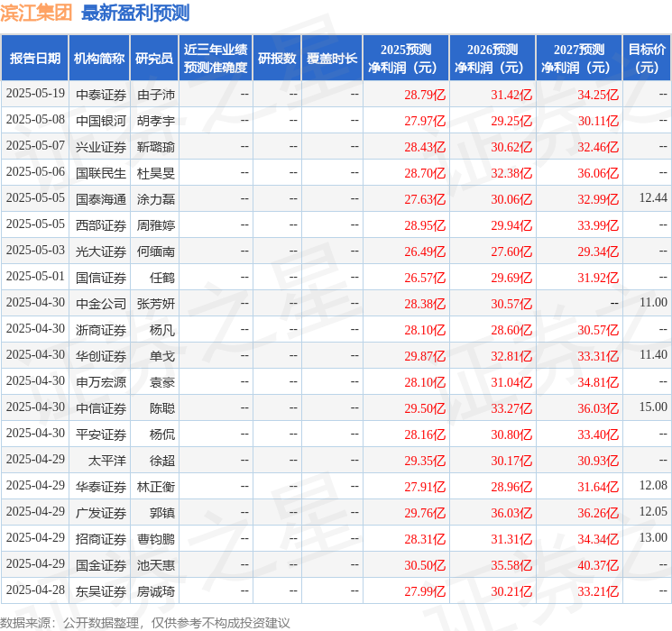Viewport: 672px width, 631px height.
Task: Select the 中国银河 institution cell
Action: click(100, 120)
